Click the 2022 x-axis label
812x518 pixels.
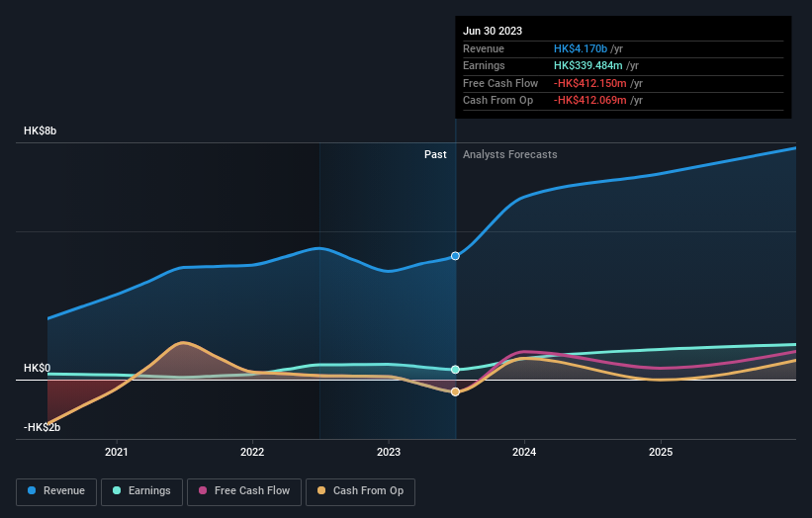252,453
